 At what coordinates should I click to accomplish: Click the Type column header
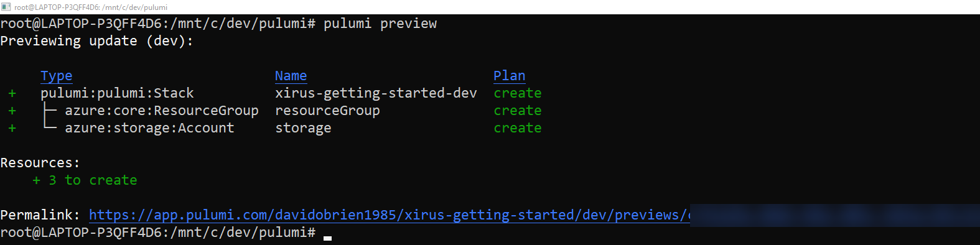(57, 76)
